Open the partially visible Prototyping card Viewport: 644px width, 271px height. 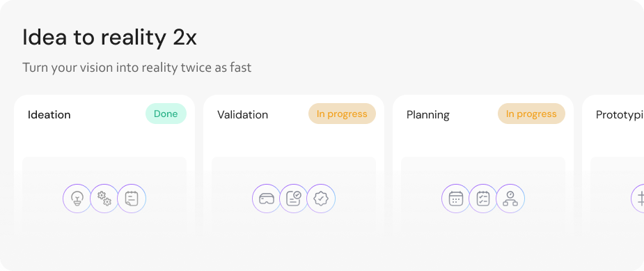click(613, 164)
